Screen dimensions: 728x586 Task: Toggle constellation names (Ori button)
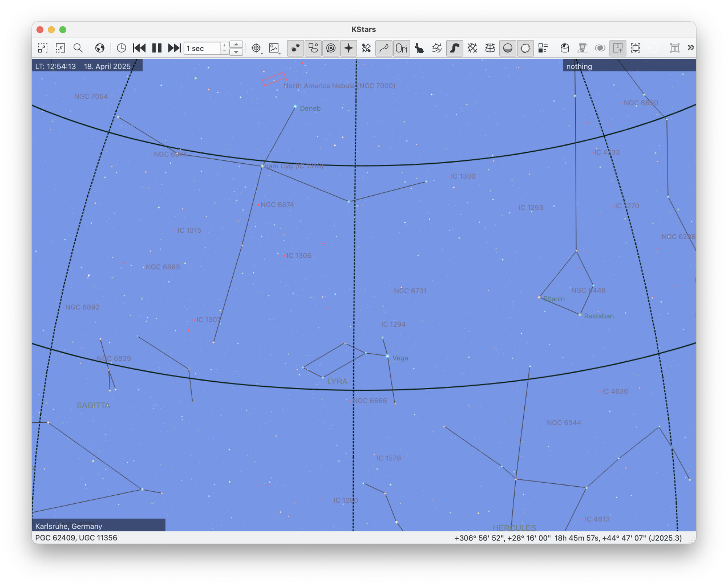pos(402,48)
